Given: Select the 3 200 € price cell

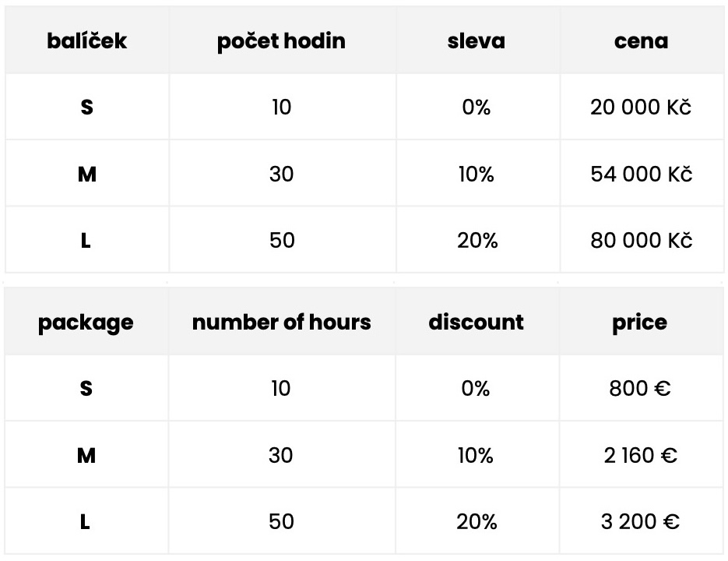Looking at the screenshot, I should 641,521.
